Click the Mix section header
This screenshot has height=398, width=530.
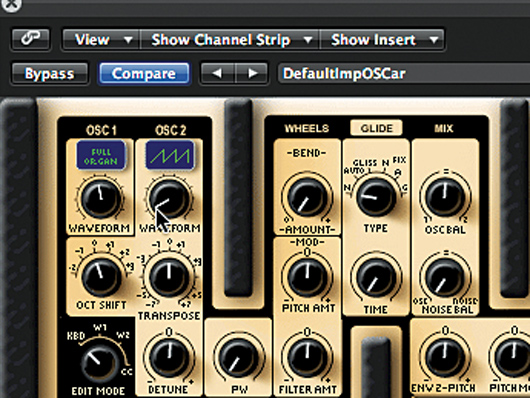point(443,128)
